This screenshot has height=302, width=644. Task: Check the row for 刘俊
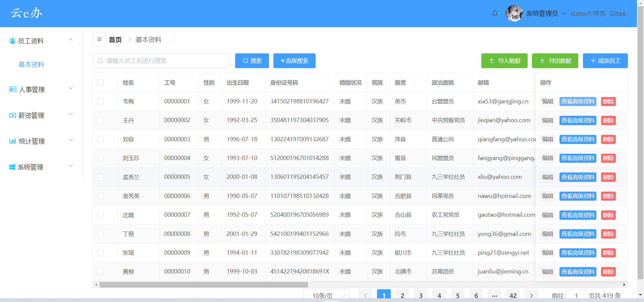click(x=100, y=139)
